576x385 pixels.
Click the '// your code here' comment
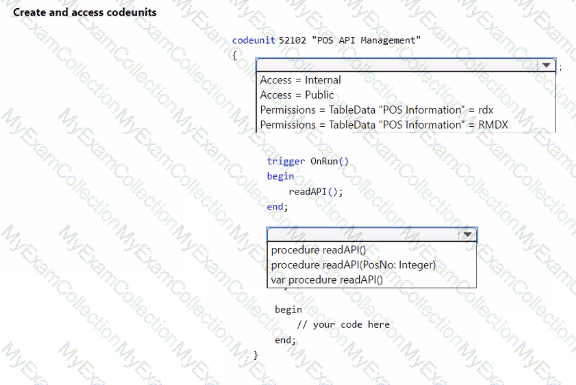pyautogui.click(x=343, y=325)
